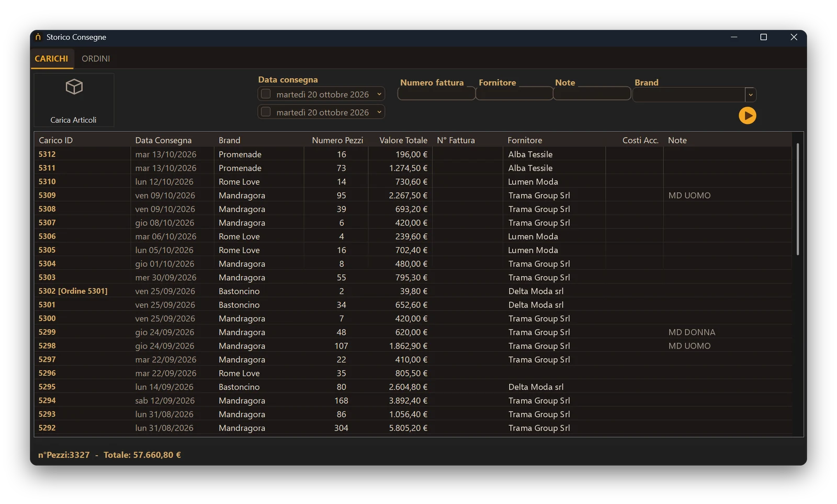Open the first Data consegna date dropdown
This screenshot has width=837, height=504.
pyautogui.click(x=379, y=94)
